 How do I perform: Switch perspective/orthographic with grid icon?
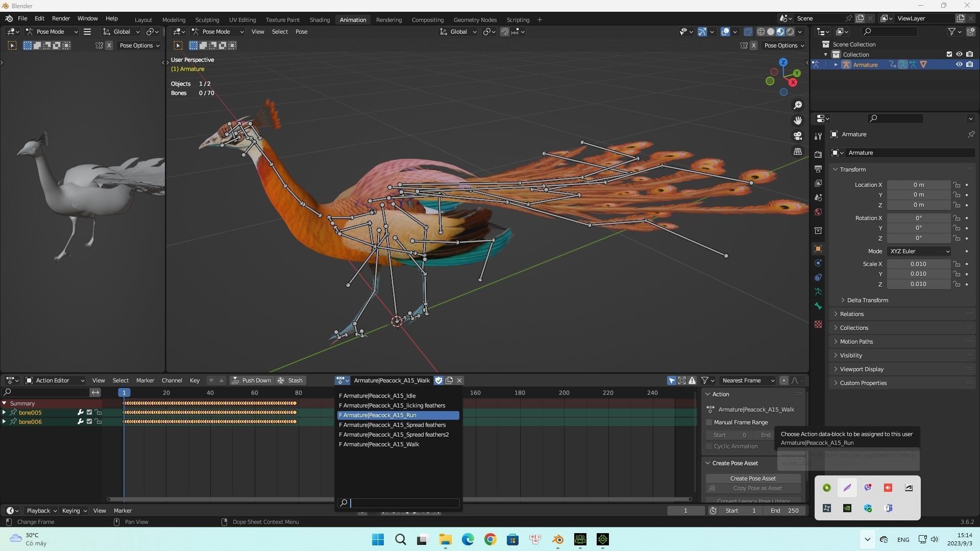[x=797, y=152]
